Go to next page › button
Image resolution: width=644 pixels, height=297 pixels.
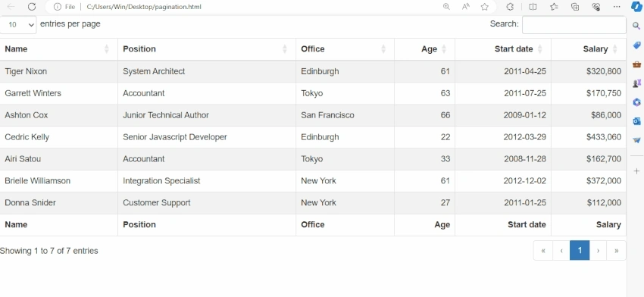(598, 251)
